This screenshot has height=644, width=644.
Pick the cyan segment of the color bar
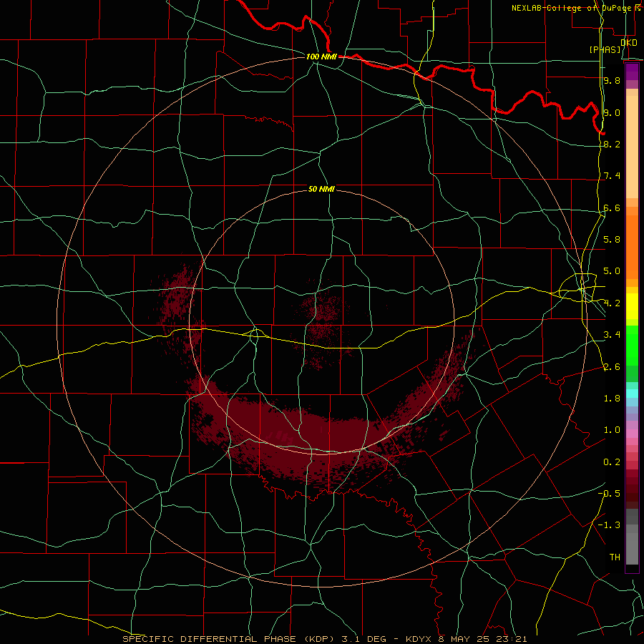point(632,394)
